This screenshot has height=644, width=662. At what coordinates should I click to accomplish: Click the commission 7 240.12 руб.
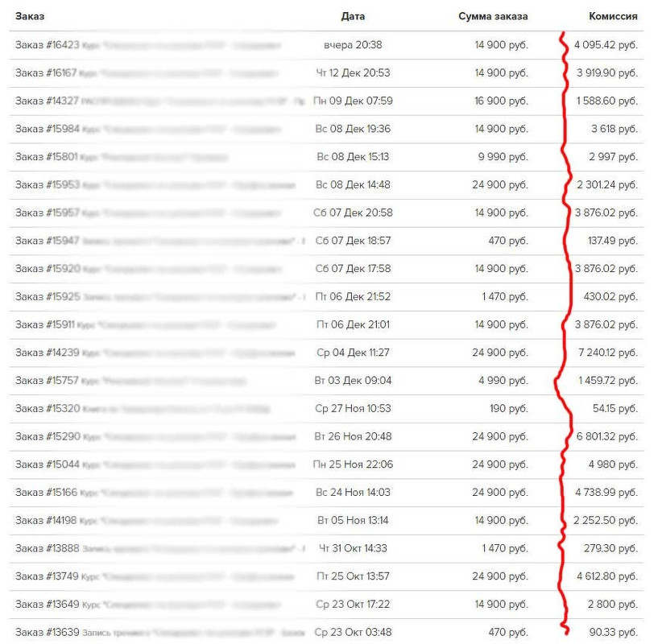tap(606, 353)
